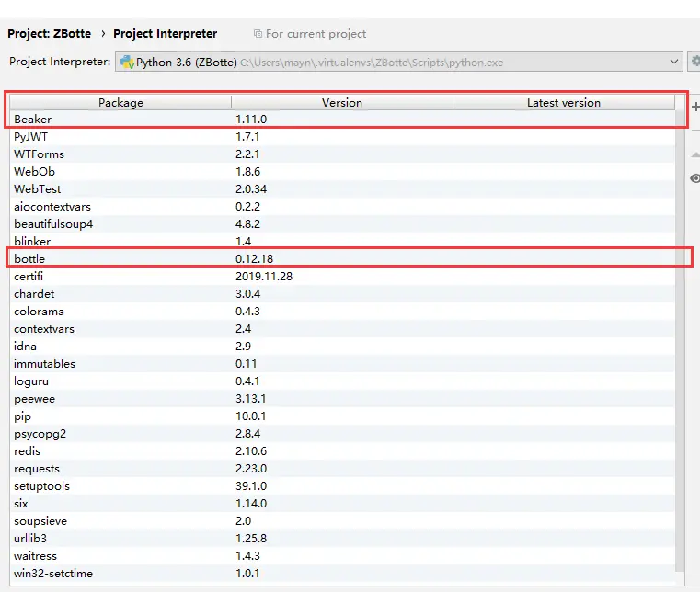The height and width of the screenshot is (592, 700).
Task: Select the blinker package row
Action: [342, 242]
